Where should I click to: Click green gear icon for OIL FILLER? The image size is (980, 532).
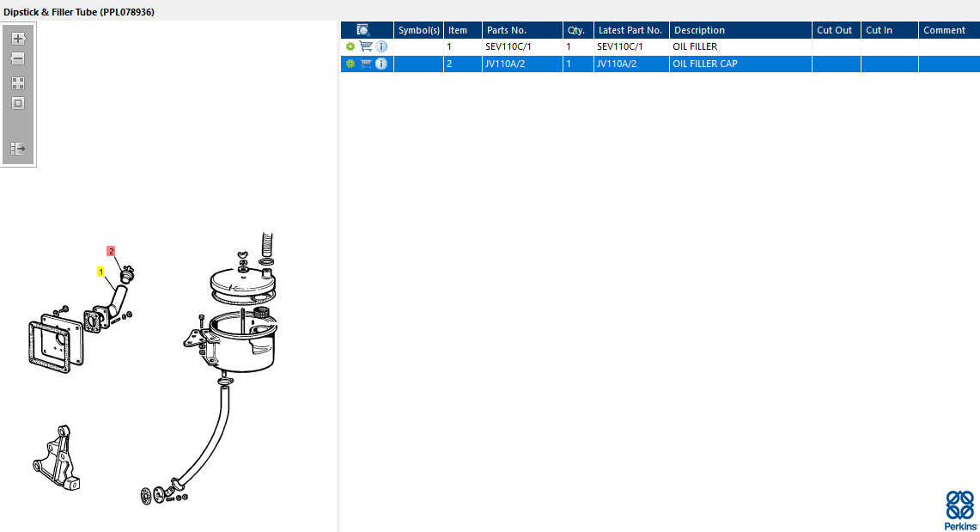pos(350,46)
